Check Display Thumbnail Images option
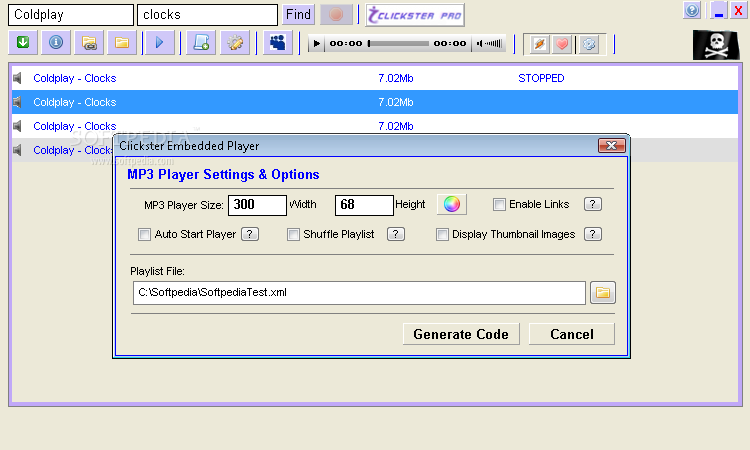750x450 pixels. [442, 234]
